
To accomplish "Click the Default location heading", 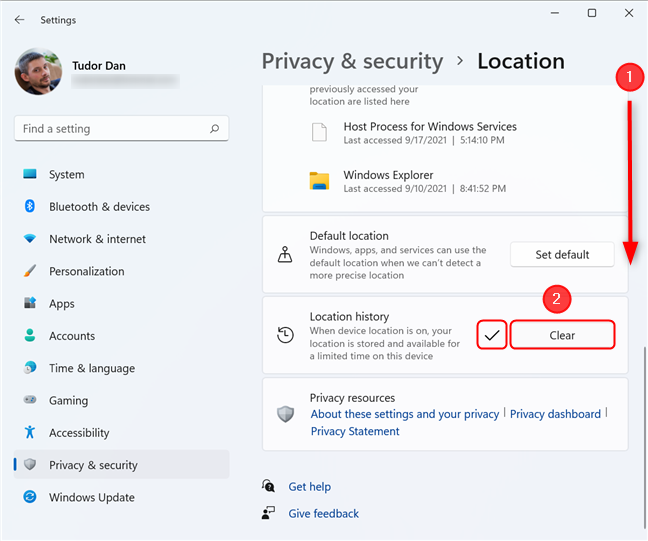I will pos(349,236).
